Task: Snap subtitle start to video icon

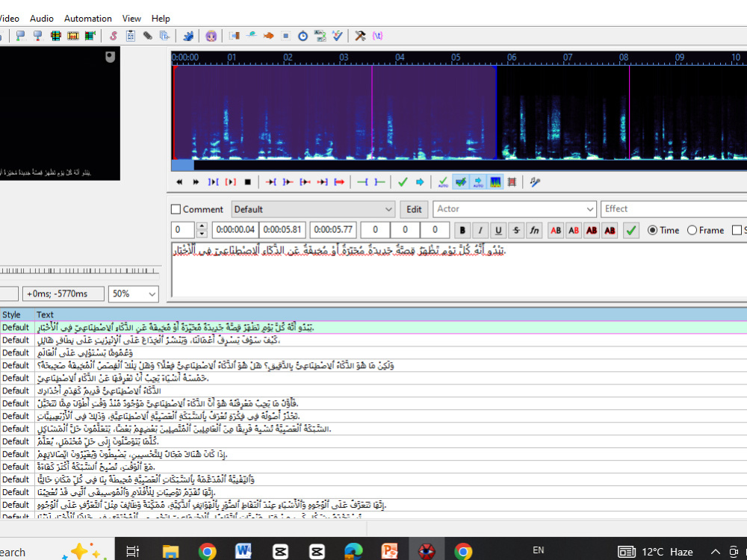Action: click(x=21, y=36)
